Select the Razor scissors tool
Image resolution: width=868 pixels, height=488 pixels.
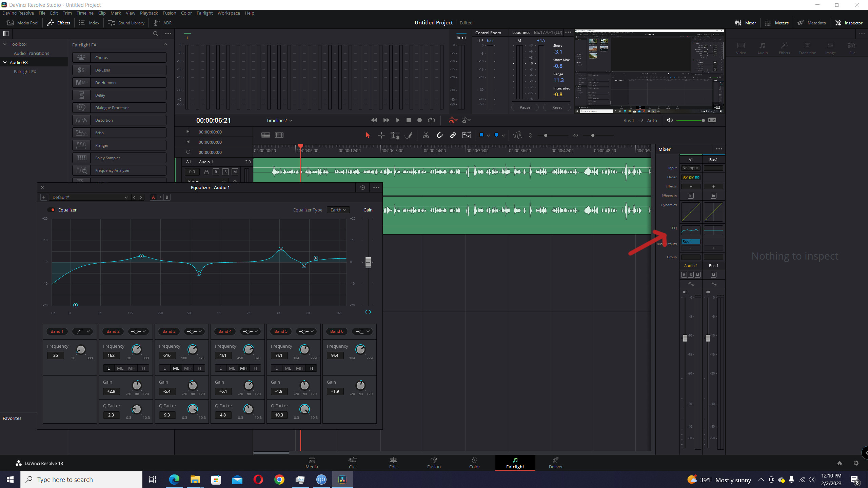tap(426, 135)
